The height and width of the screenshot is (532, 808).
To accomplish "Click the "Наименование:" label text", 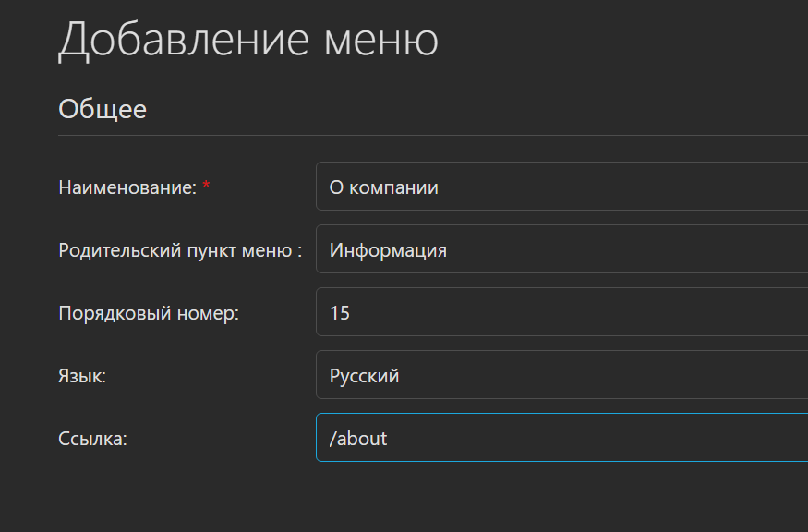I will point(127,187).
